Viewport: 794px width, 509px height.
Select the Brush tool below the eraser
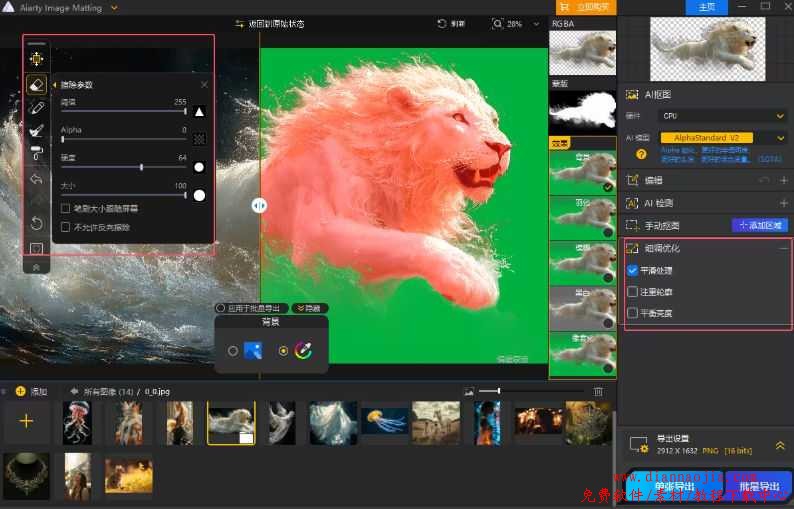36,107
